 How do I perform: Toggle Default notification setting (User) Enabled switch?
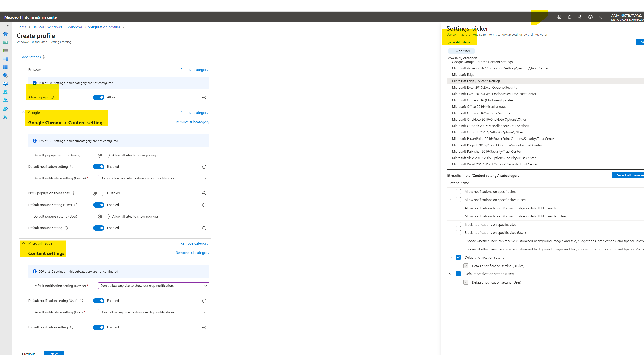98,301
